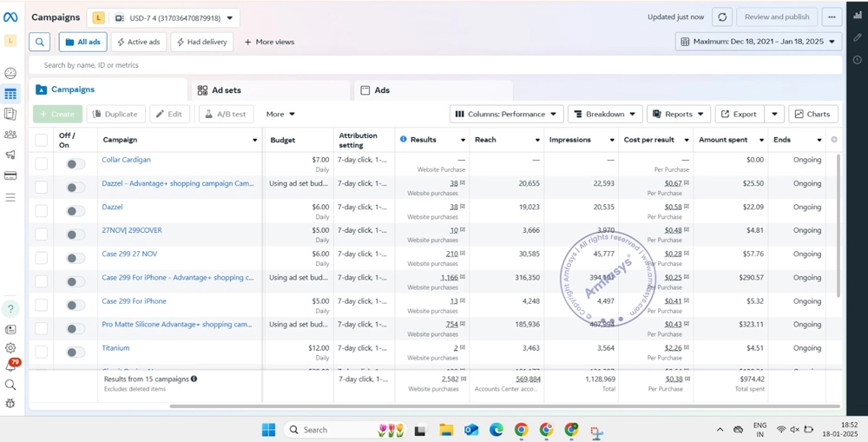
Task: Check the Case 299 For iPhone - Advantage+ row checkbox
Action: (x=42, y=281)
